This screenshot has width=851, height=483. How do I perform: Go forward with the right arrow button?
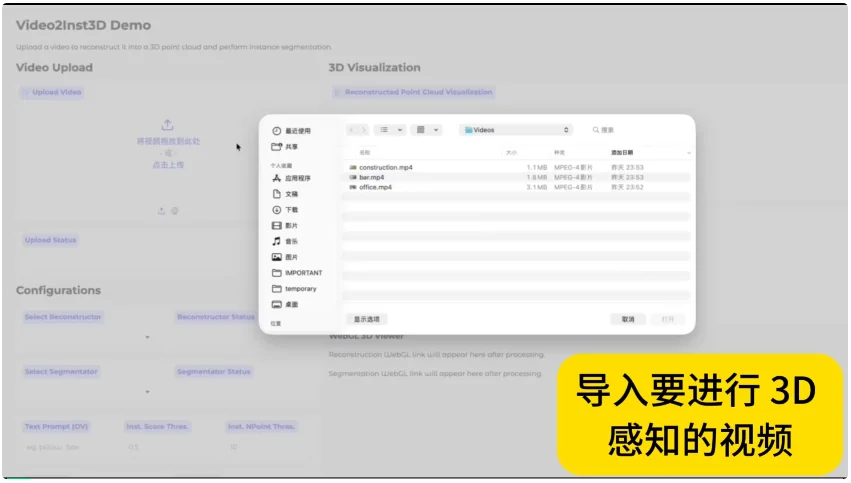coord(364,130)
